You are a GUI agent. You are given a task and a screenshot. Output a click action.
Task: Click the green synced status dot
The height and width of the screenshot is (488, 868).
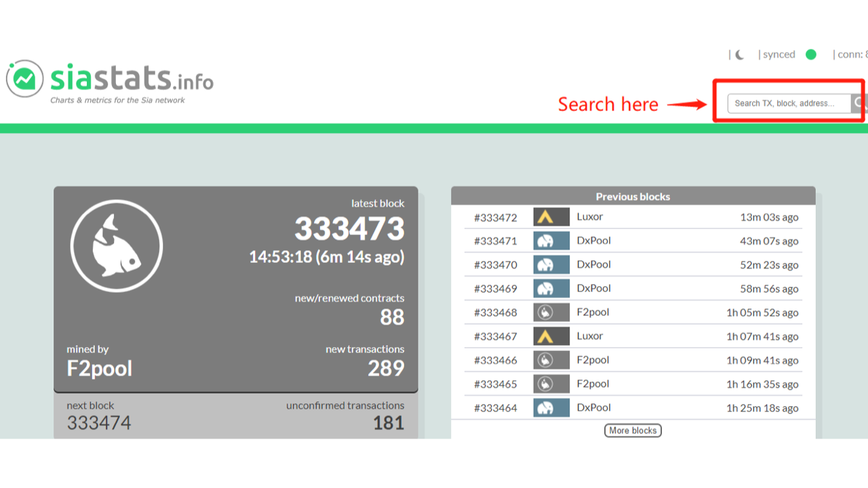(811, 55)
